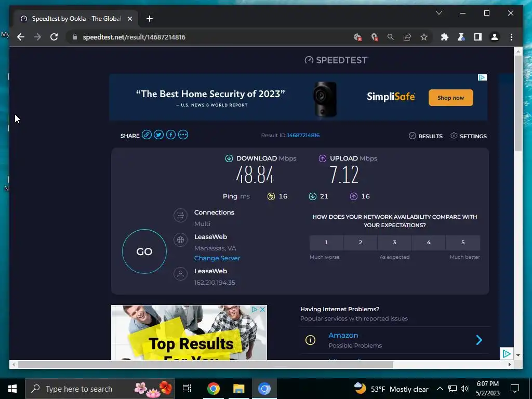Open new browser tab with plus button

pos(150,19)
